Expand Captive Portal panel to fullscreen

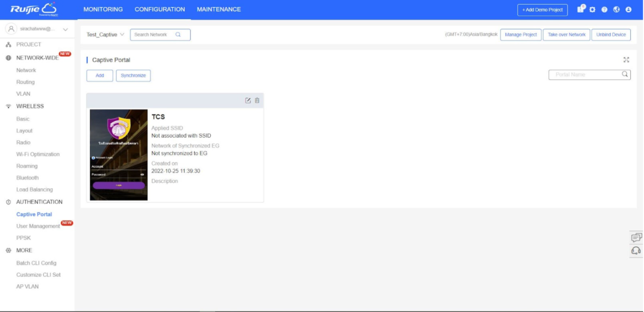pyautogui.click(x=626, y=60)
